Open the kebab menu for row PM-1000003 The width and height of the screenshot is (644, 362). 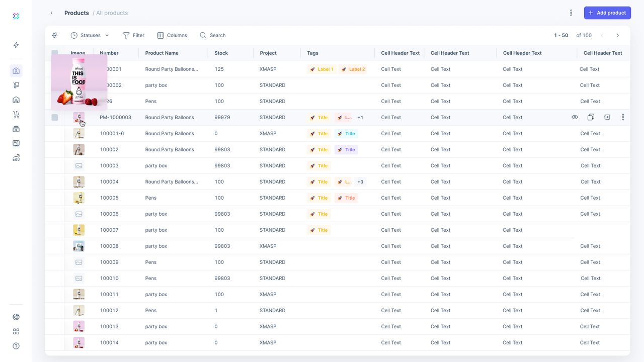click(x=623, y=117)
